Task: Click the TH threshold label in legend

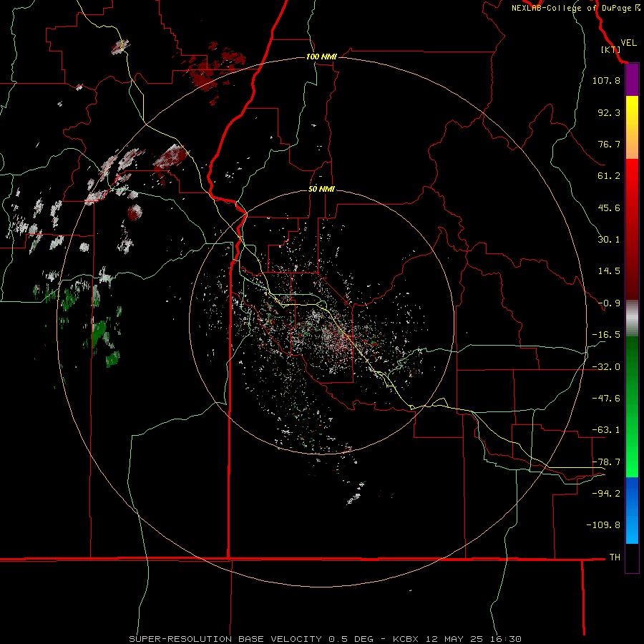Action: coord(615,557)
